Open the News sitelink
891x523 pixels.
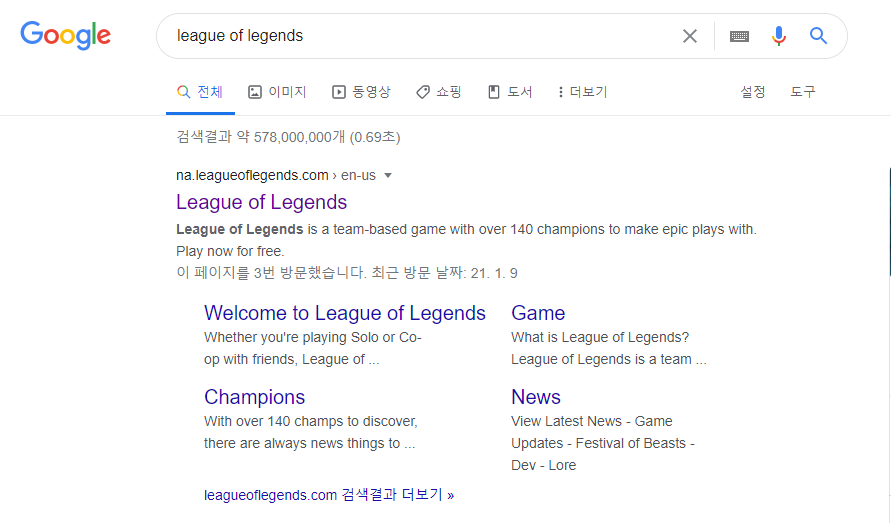tap(535, 397)
